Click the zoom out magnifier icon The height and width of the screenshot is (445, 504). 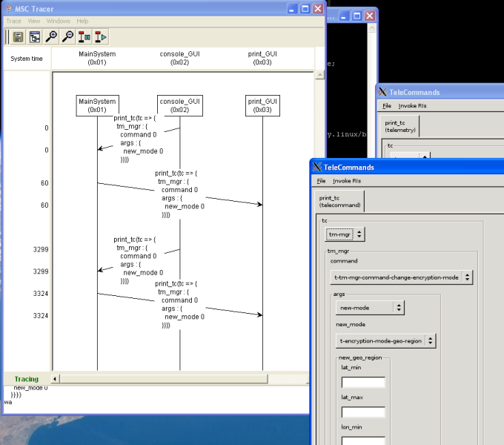click(x=67, y=37)
